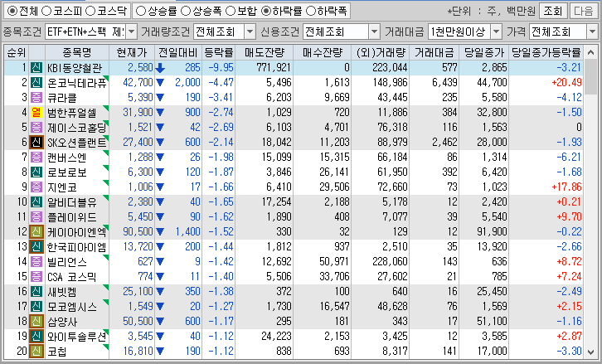
Task: Open the 거래량조건 dropdown
Action: click(250, 32)
